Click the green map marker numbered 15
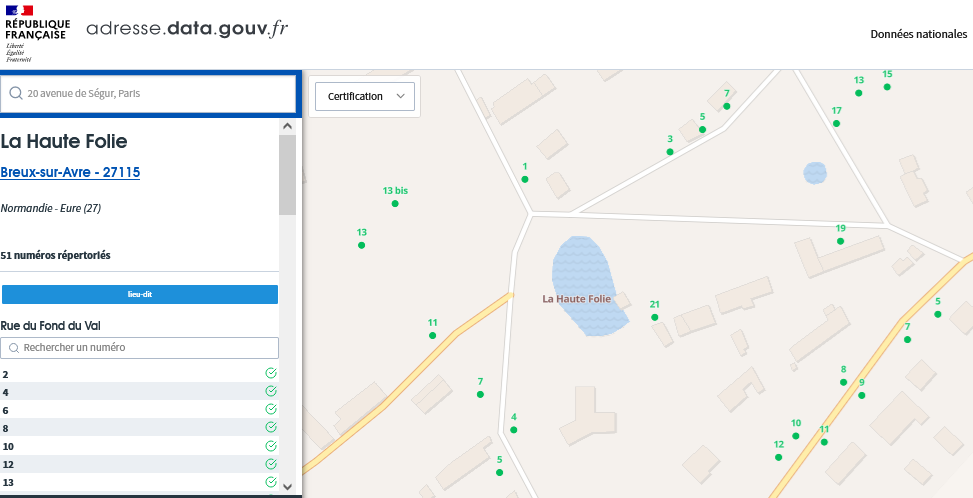Image resolution: width=973 pixels, height=498 pixels. click(887, 87)
